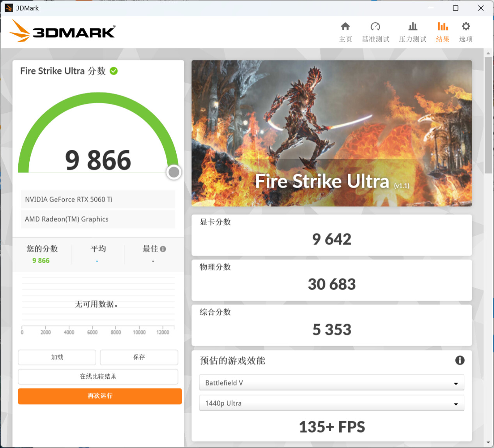Open the Benchmarks (基准测试) gauge icon
Viewport: 494px width, 448px height.
pyautogui.click(x=375, y=27)
